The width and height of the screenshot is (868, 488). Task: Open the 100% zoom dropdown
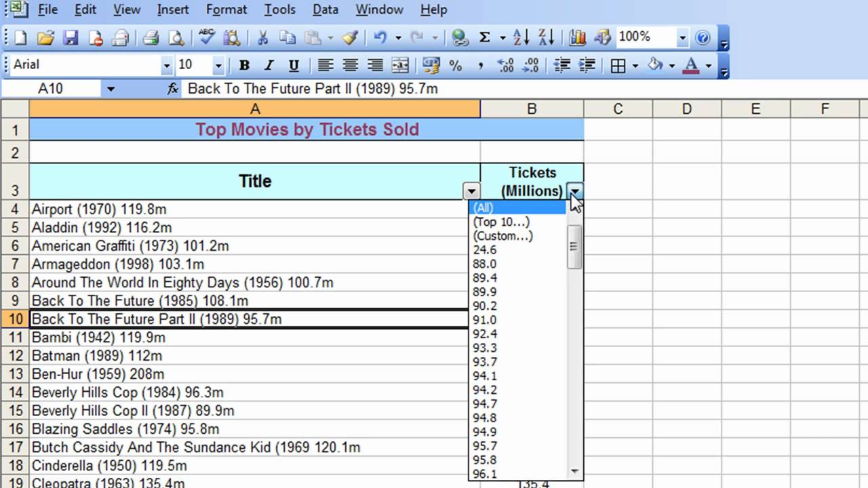(682, 38)
